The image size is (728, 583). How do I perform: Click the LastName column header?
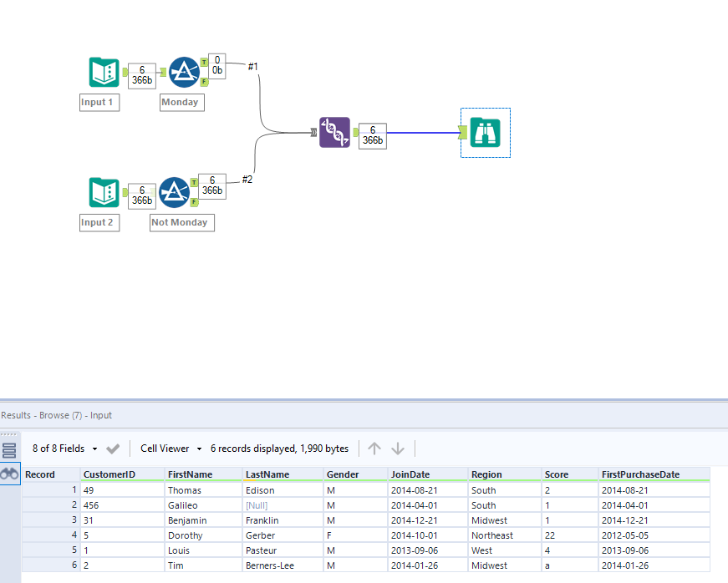(283, 474)
